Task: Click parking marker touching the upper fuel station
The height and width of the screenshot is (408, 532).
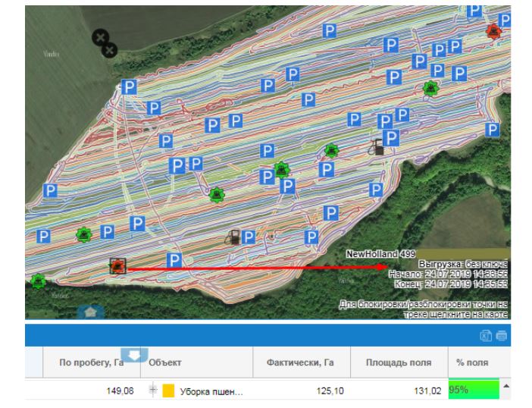Action: coord(391,137)
